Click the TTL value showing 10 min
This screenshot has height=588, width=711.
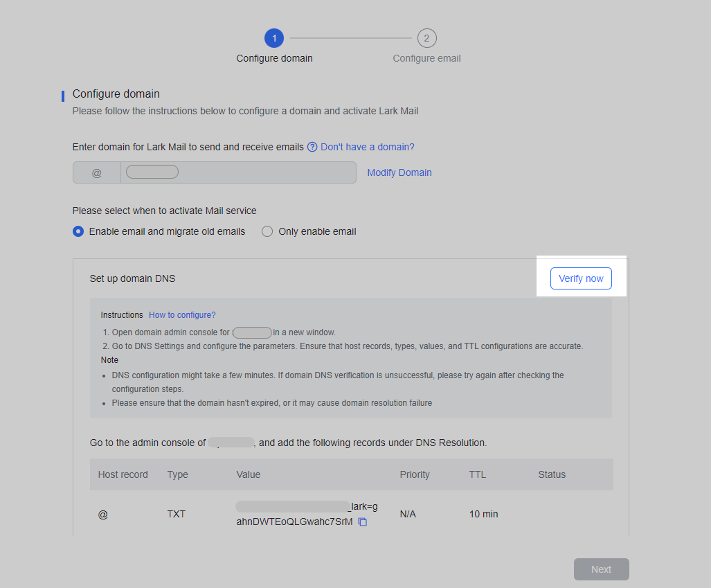coord(482,514)
